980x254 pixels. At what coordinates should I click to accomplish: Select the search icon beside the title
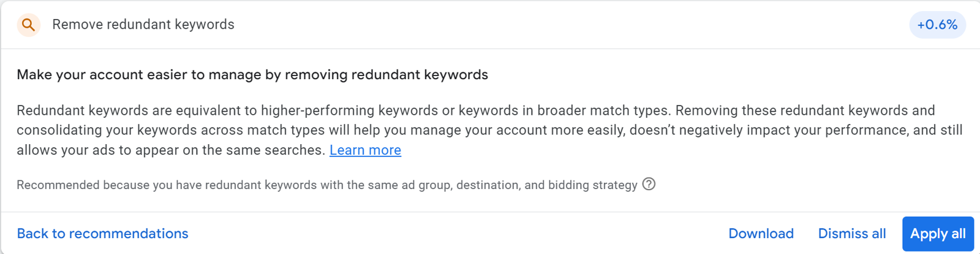pos(28,25)
